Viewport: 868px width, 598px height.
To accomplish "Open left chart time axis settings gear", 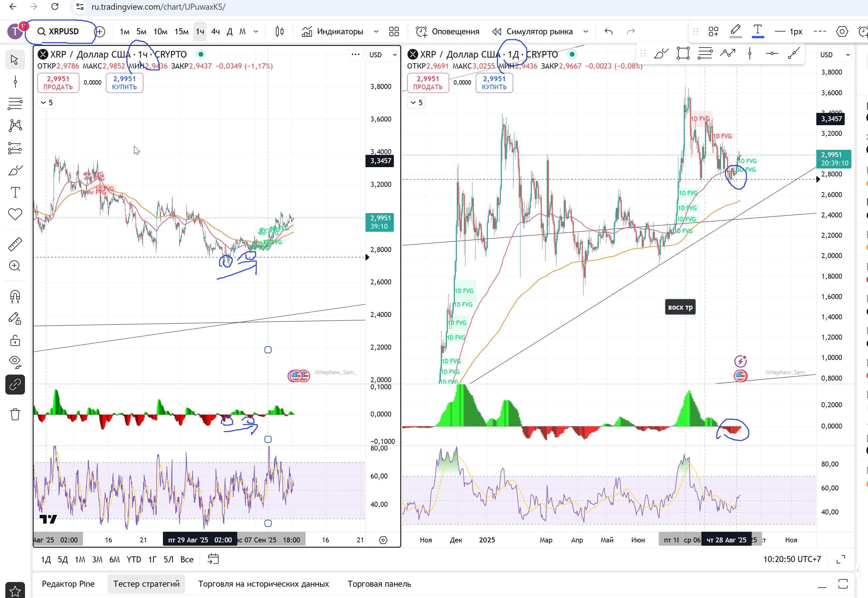I will [x=383, y=540].
